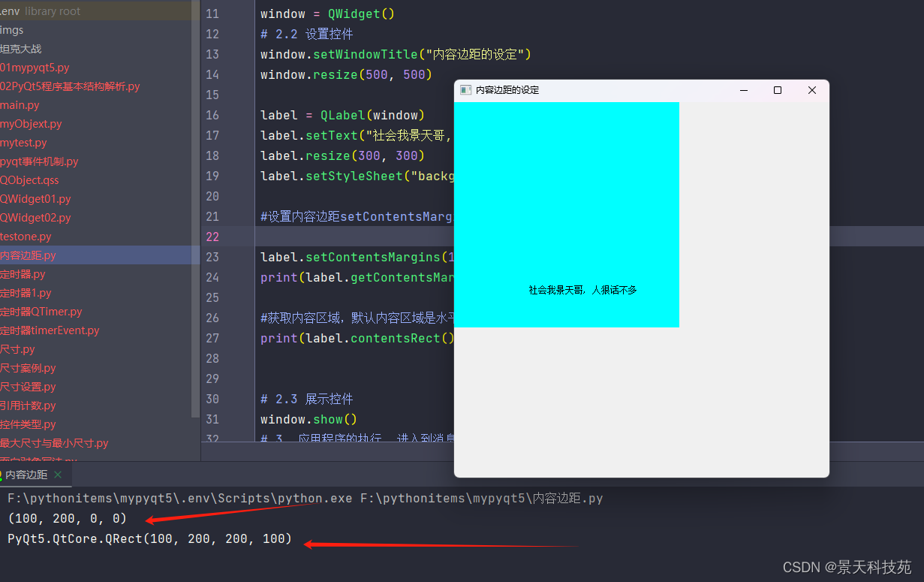Image resolution: width=924 pixels, height=582 pixels.
Task: Click the comment # 2.3 展示控件
Action: pos(307,399)
